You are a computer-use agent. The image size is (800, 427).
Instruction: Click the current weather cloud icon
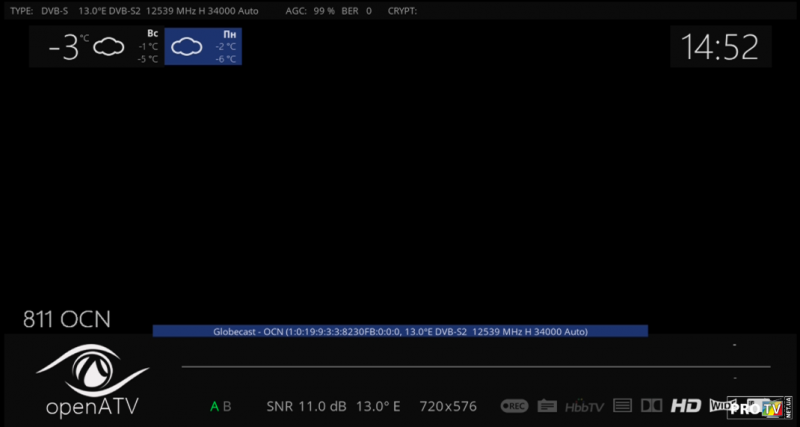(108, 47)
